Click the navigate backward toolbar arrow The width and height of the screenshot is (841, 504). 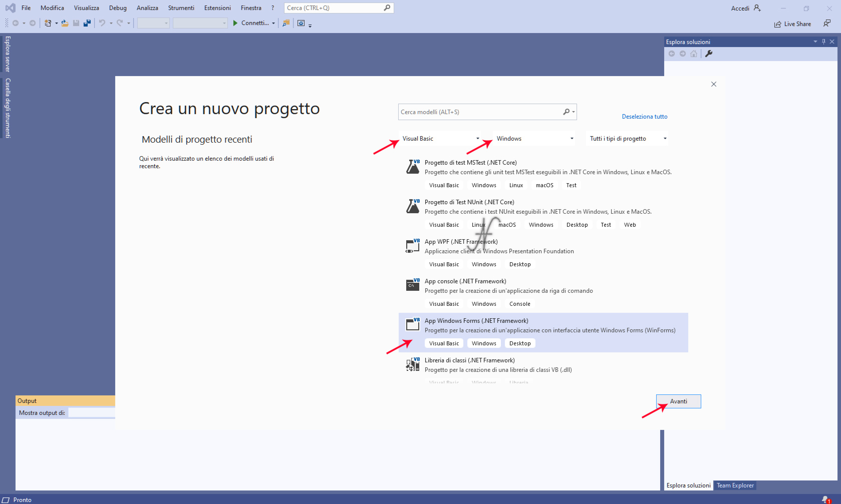click(x=16, y=23)
